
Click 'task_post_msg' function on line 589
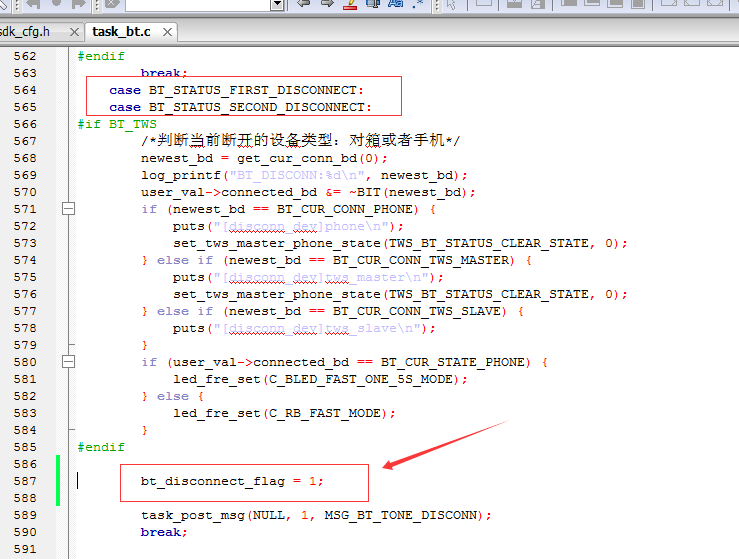coord(193,515)
